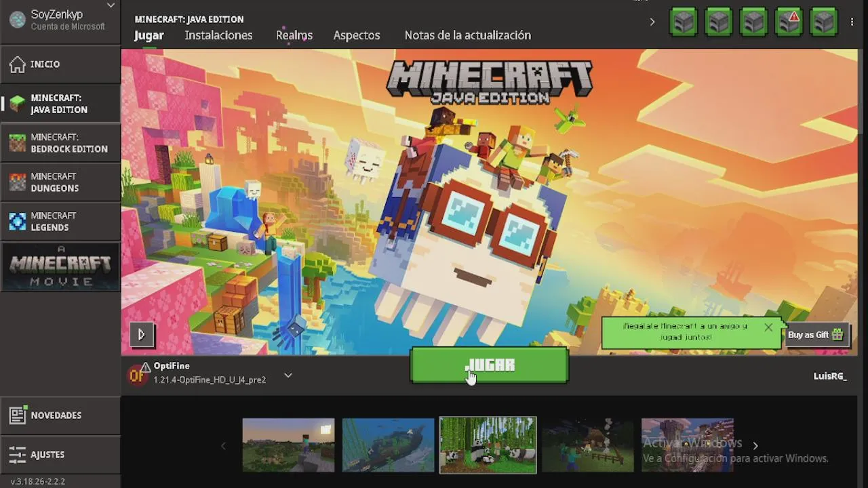
Task: Click the banner play arrow button
Action: coord(142,334)
